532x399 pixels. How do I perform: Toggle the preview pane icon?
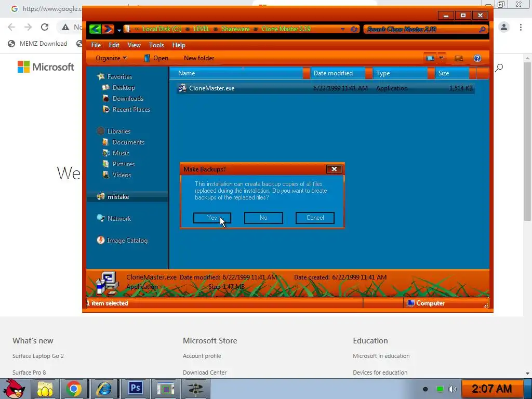tap(459, 58)
